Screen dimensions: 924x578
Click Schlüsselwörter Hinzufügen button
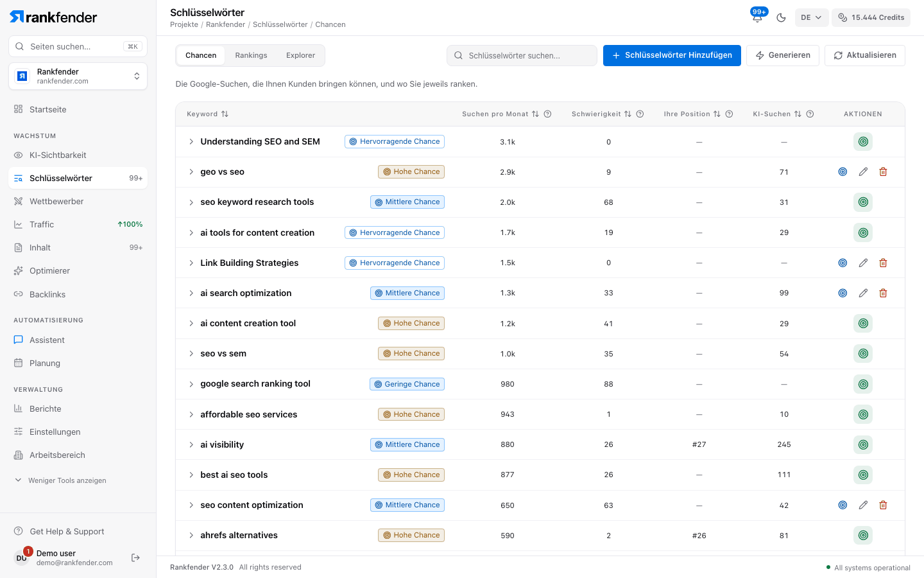(x=672, y=55)
